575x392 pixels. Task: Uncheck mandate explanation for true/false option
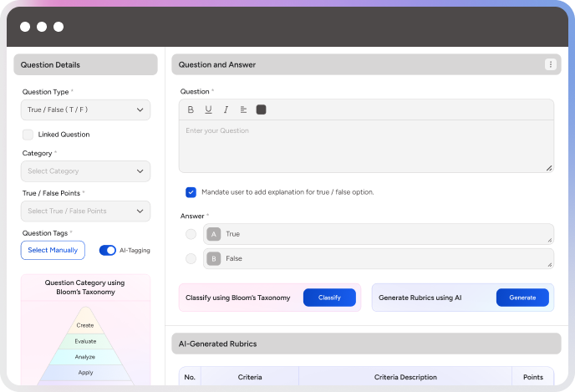click(191, 191)
